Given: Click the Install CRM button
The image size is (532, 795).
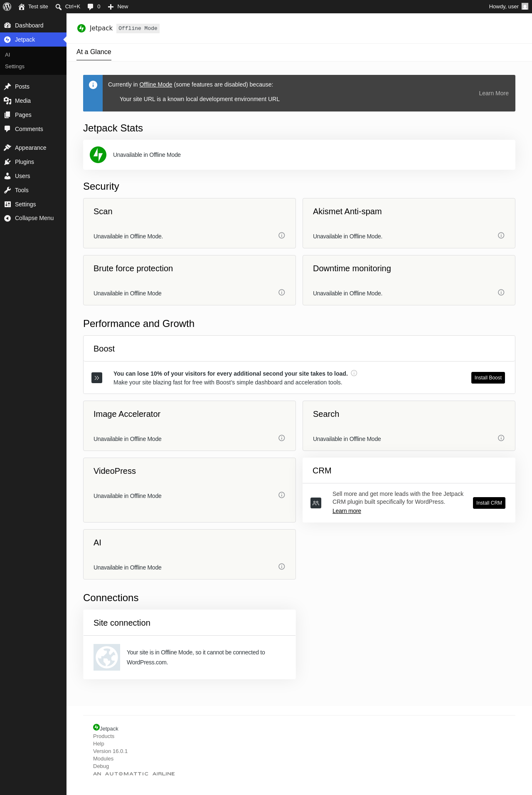Looking at the screenshot, I should [x=489, y=503].
